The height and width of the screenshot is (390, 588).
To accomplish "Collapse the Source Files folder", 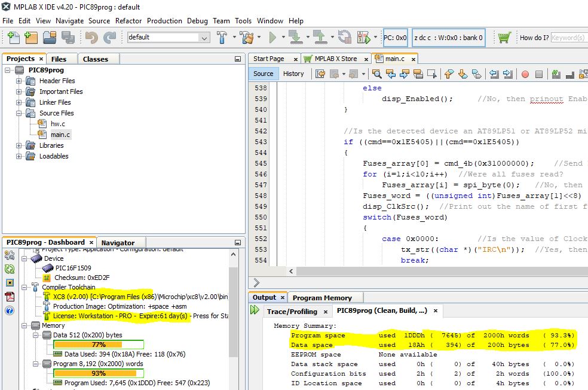I will pos(19,114).
